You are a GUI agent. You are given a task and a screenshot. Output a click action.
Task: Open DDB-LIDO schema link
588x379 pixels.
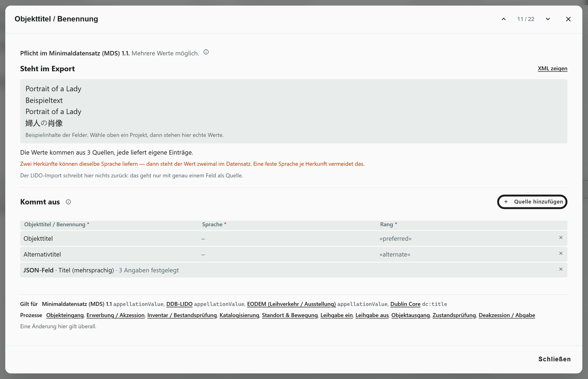(x=179, y=304)
